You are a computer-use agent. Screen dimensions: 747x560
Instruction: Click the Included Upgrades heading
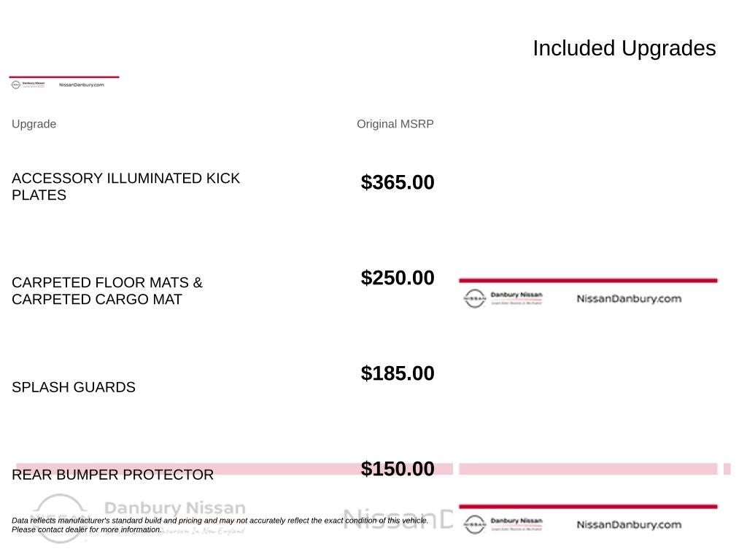click(x=624, y=48)
